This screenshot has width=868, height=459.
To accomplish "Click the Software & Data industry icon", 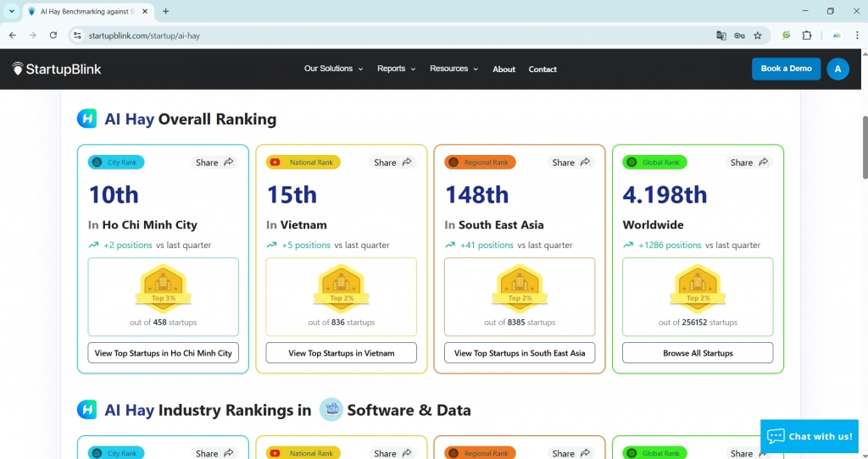I will pos(331,410).
